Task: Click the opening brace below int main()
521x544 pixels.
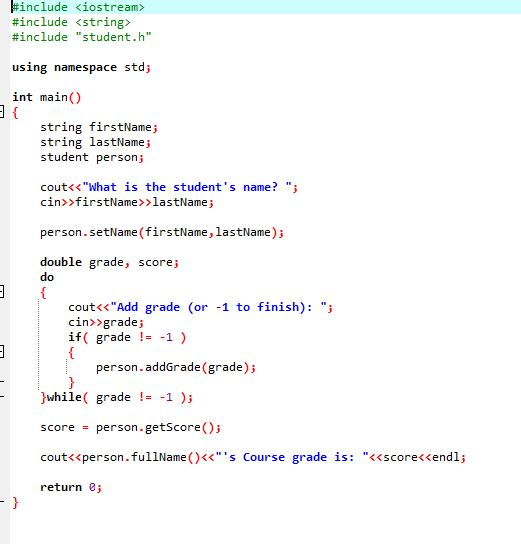Action: (x=15, y=112)
